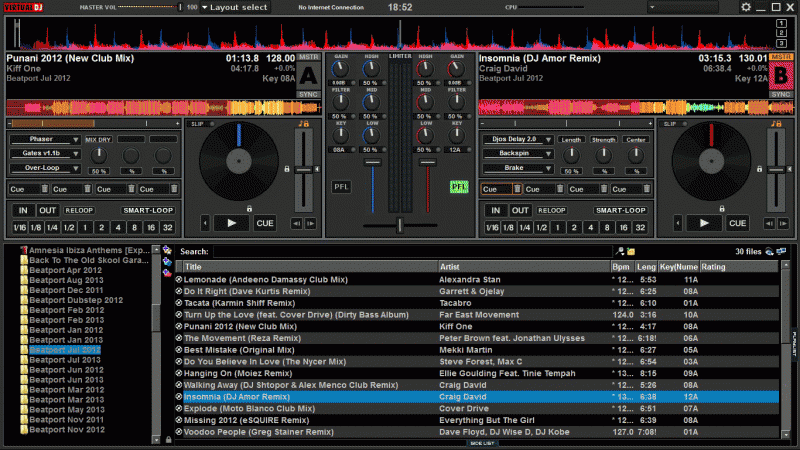The height and width of the screenshot is (450, 800).
Task: Open the top-right title bar dropdown
Action: [x=683, y=7]
